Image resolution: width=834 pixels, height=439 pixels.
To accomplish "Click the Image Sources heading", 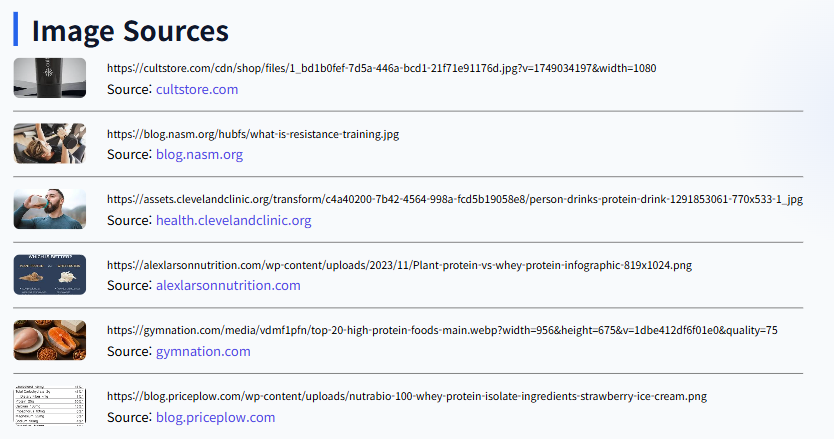I will [130, 30].
